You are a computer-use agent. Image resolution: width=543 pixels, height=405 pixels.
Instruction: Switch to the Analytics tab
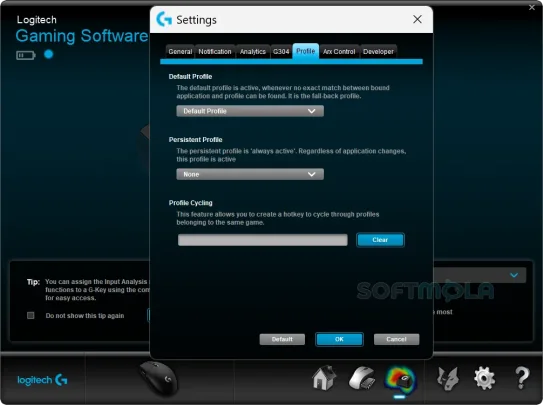253,52
